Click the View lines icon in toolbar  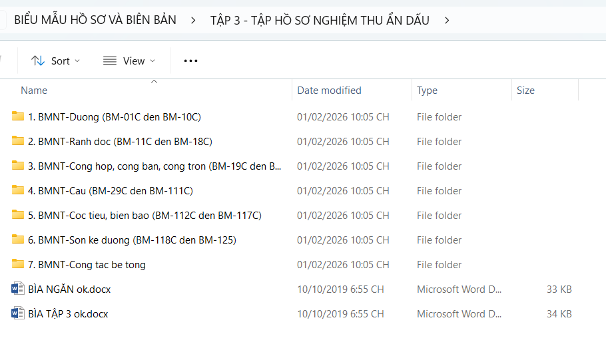[x=110, y=61]
